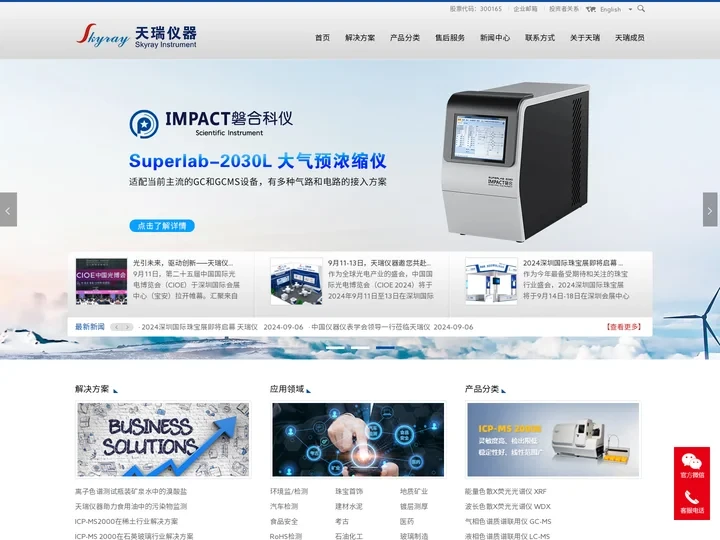Screen dimensions: 720x540
Task: Open the 产品分类 navigation menu
Action: click(405, 38)
